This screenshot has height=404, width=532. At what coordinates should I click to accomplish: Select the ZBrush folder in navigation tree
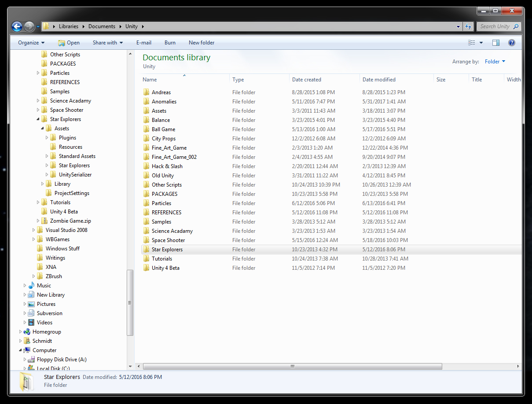click(49, 276)
